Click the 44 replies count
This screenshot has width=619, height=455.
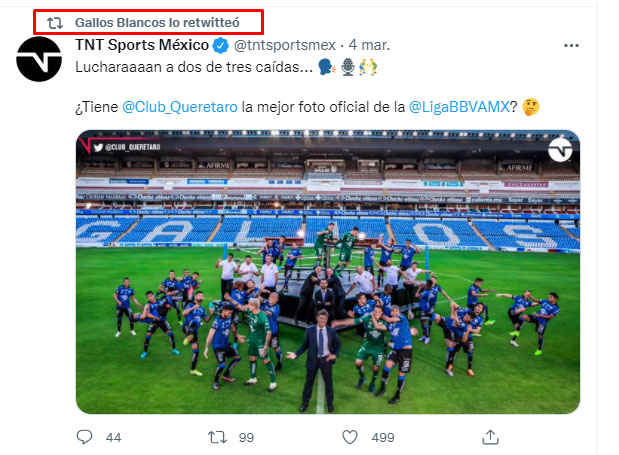pyautogui.click(x=113, y=437)
